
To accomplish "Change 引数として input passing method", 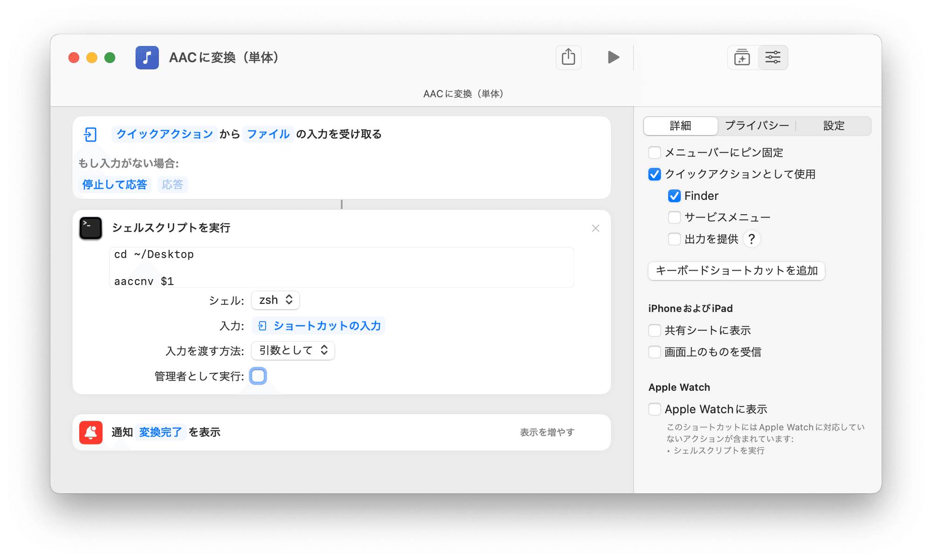I will click(293, 350).
